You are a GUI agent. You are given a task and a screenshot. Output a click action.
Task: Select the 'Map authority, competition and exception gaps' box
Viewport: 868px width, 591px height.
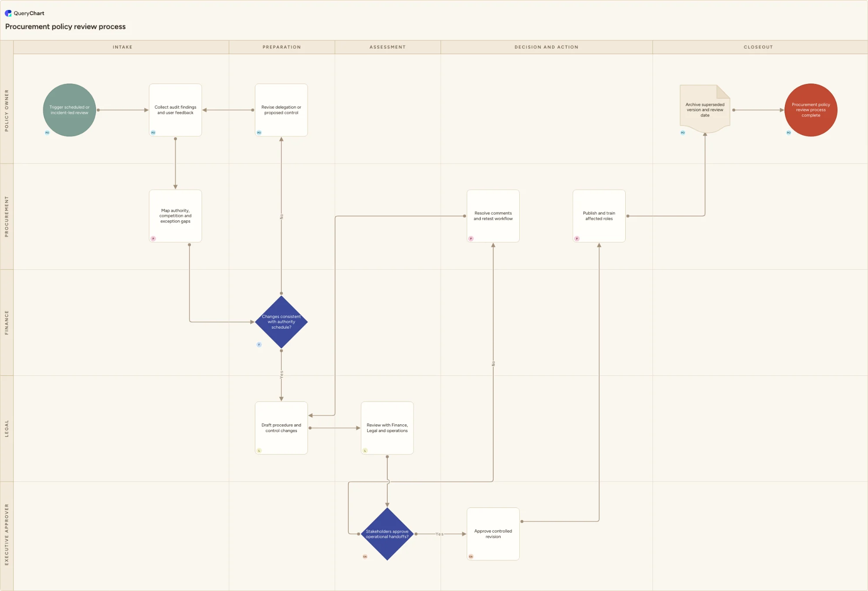[x=175, y=216]
